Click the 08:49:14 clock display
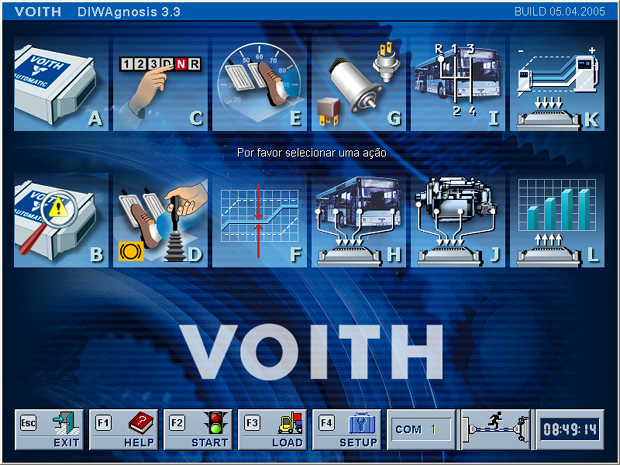 (x=570, y=430)
